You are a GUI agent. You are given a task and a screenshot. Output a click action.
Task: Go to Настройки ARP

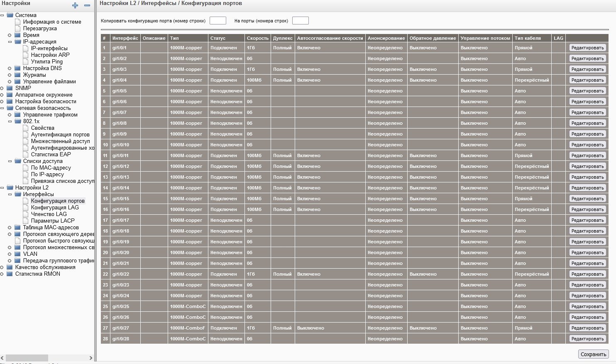(50, 55)
